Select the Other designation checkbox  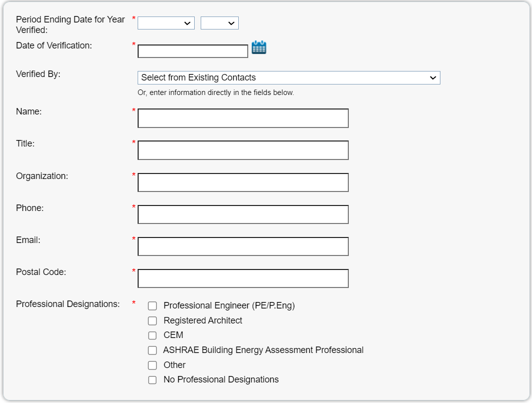point(152,365)
